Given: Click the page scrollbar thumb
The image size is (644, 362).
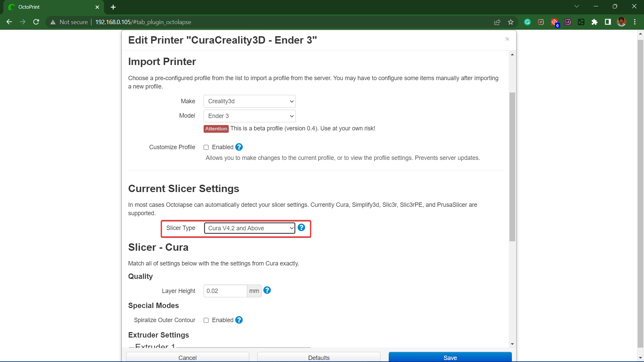Looking at the screenshot, I should point(640,194).
